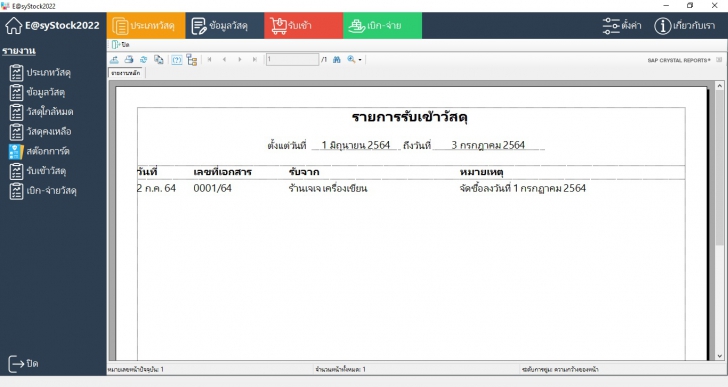Click scroll down arrow of report scrollbar
This screenshot has width=728, height=387.
pos(720,356)
